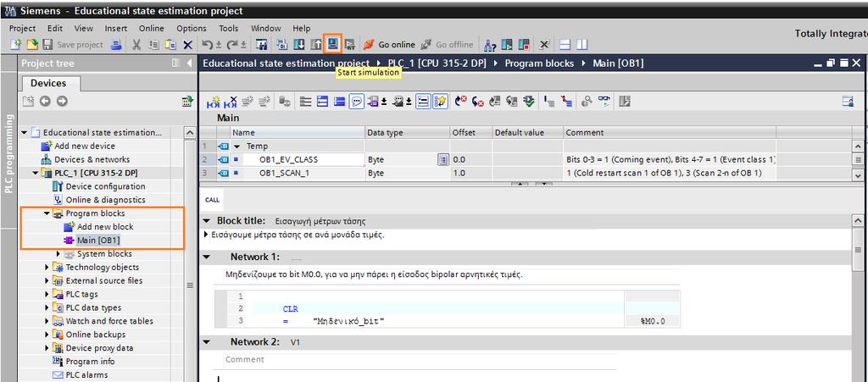Open the Project menu
The height and width of the screenshot is (382, 868).
[x=22, y=28]
